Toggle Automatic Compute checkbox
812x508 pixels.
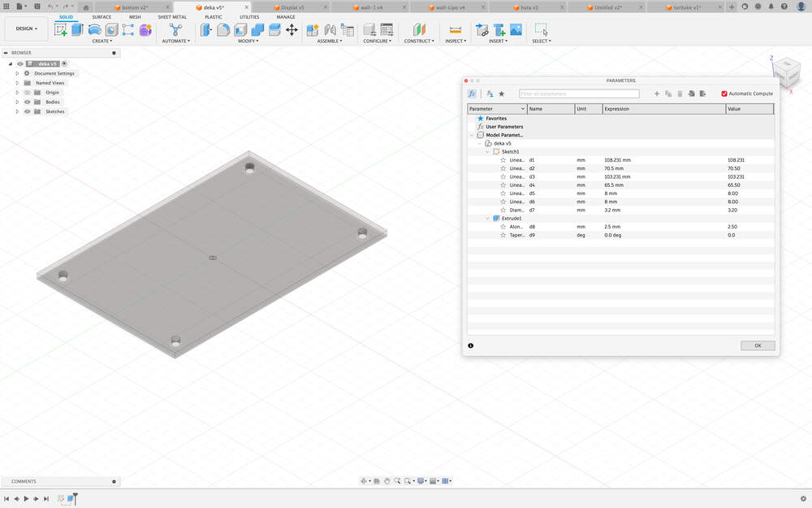724,93
